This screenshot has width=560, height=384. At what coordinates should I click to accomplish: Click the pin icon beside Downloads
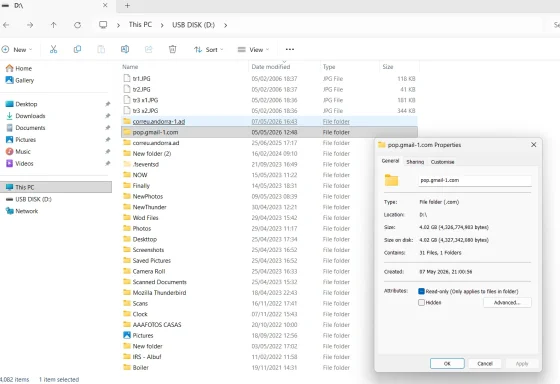[108, 116]
